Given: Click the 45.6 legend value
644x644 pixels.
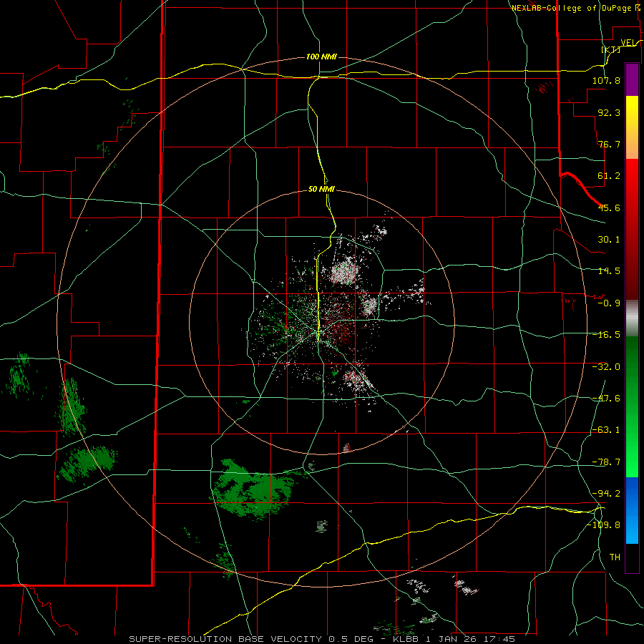Looking at the screenshot, I should tap(609, 208).
